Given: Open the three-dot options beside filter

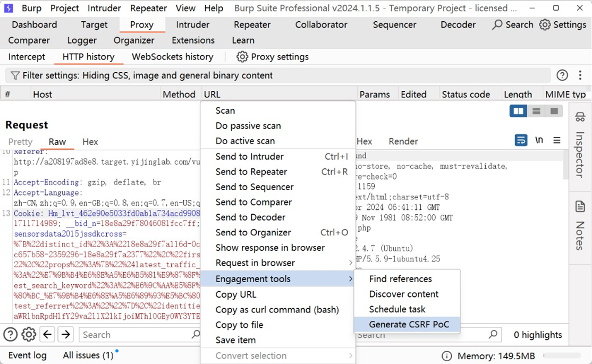Looking at the screenshot, I should (x=580, y=75).
